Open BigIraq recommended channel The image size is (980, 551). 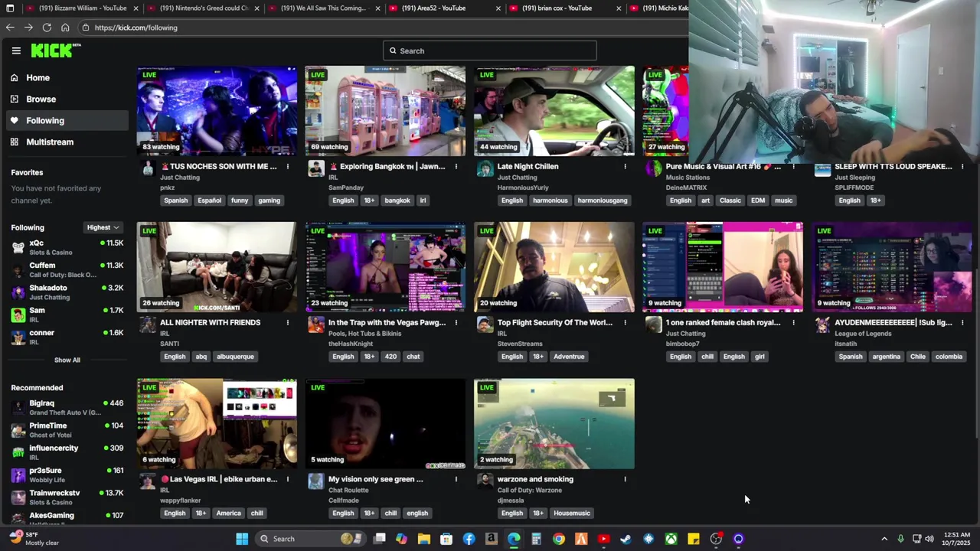click(x=67, y=407)
